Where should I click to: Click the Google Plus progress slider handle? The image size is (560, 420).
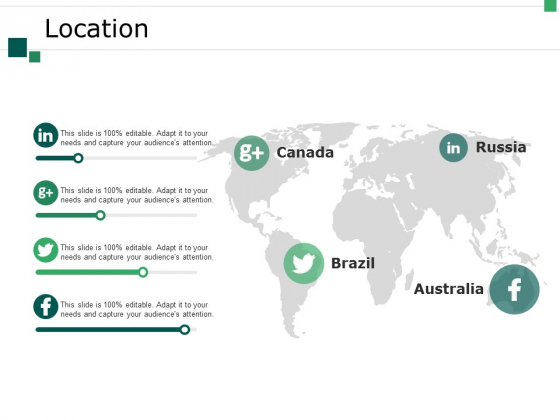[101, 215]
